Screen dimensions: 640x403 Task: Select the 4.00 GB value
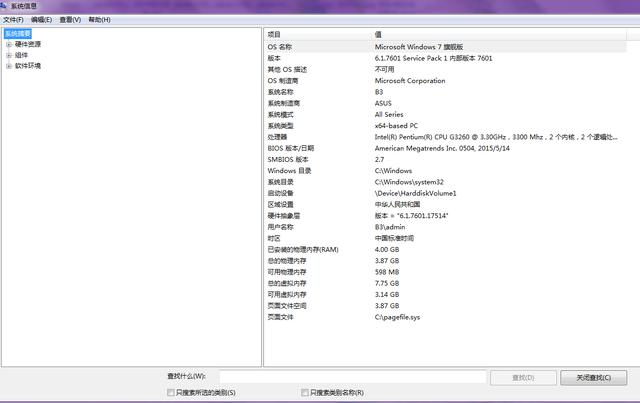387,249
